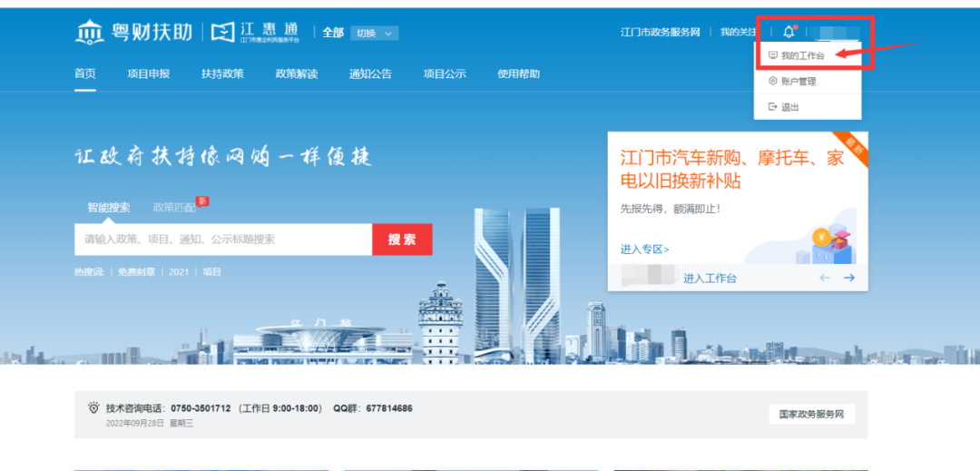Click the previous arrow on the banner card
Image resolution: width=980 pixels, height=471 pixels.
825,278
